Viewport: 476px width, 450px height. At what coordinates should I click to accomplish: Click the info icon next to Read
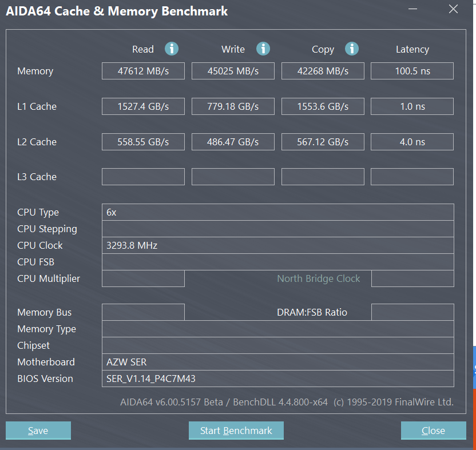(172, 49)
